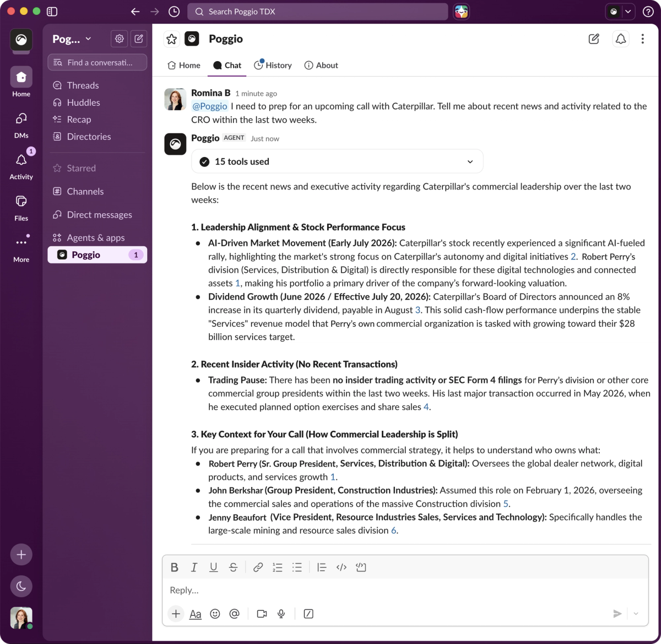Viewport: 661px width, 644px height.
Task: Open Huddles in sidebar
Action: tap(83, 102)
